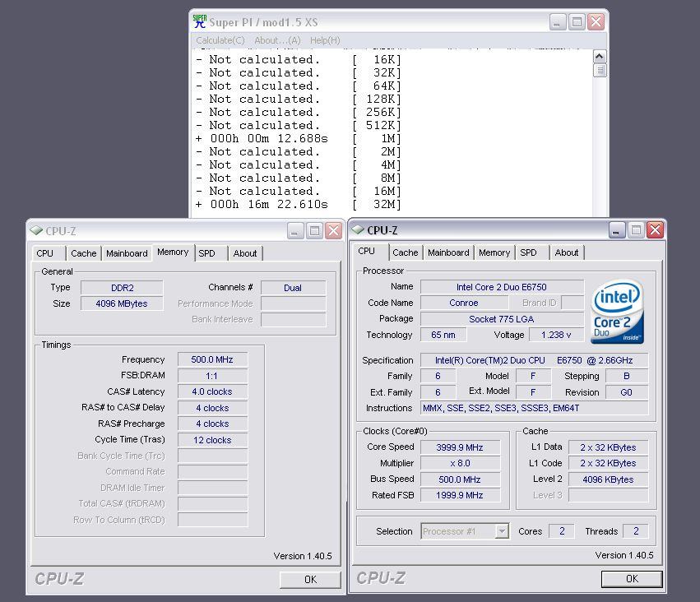Close the left CPU-Z memory window
Viewport: 700px width, 602px height.
click(334, 231)
